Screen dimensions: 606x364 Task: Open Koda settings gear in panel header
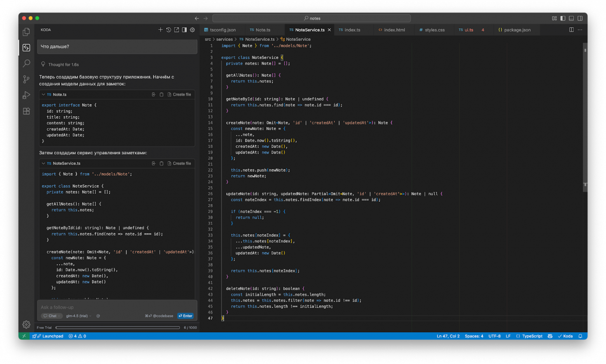(x=192, y=30)
